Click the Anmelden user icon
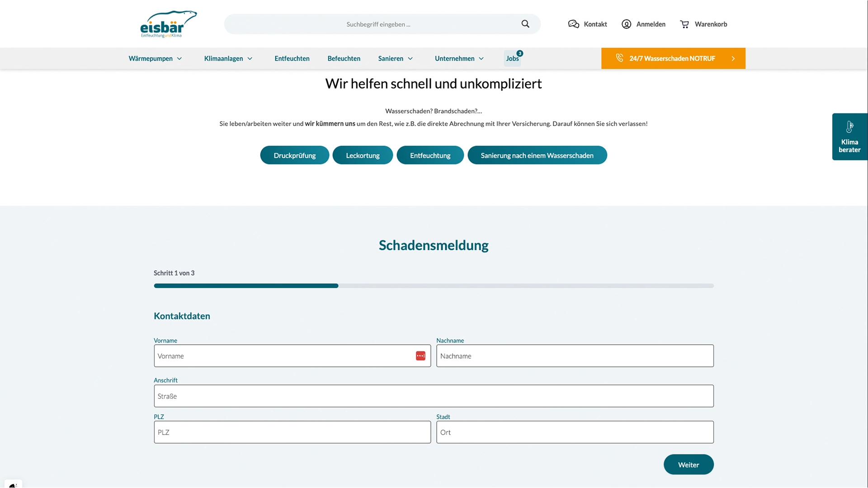868x488 pixels. [x=626, y=24]
